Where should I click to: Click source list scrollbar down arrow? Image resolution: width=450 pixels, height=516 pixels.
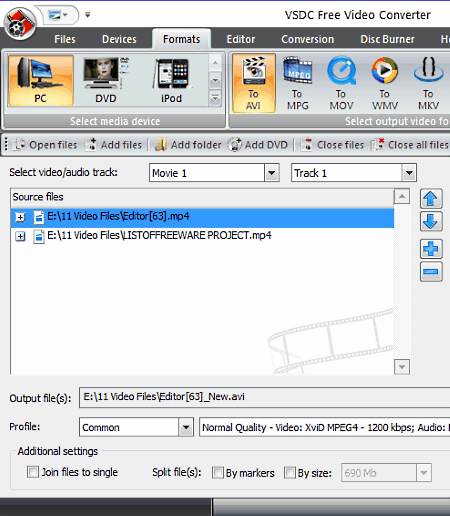click(402, 367)
